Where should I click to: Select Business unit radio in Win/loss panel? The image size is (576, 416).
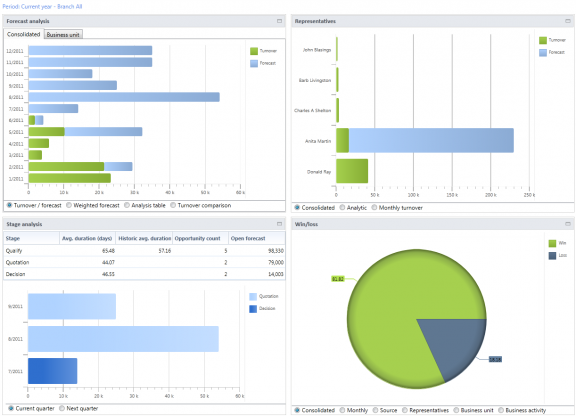click(x=456, y=410)
